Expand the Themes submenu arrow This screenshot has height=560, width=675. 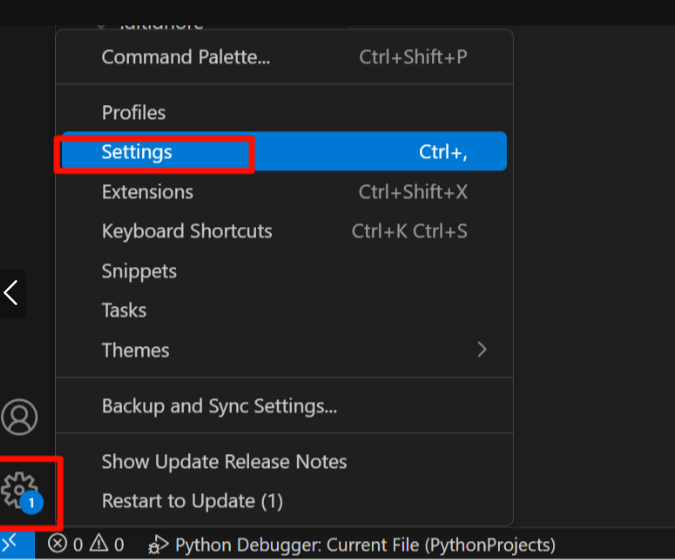point(482,350)
